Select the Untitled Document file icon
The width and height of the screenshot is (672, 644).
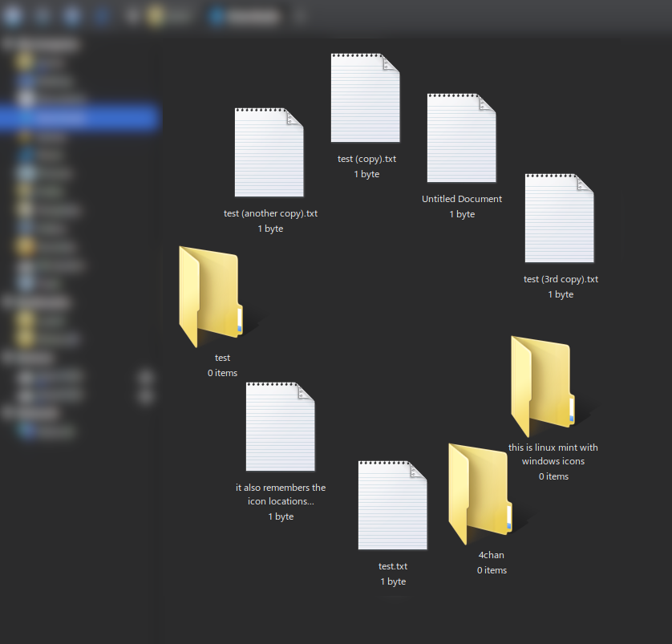(462, 137)
